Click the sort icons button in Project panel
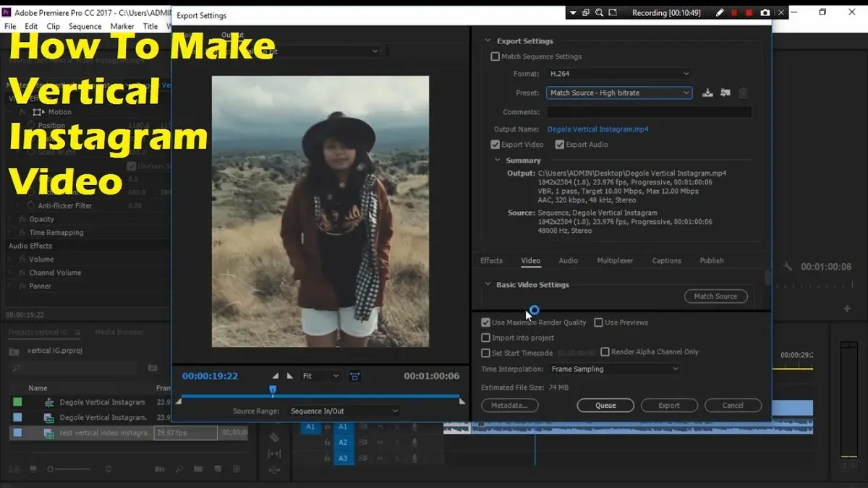This screenshot has width=868, height=488. [109, 468]
